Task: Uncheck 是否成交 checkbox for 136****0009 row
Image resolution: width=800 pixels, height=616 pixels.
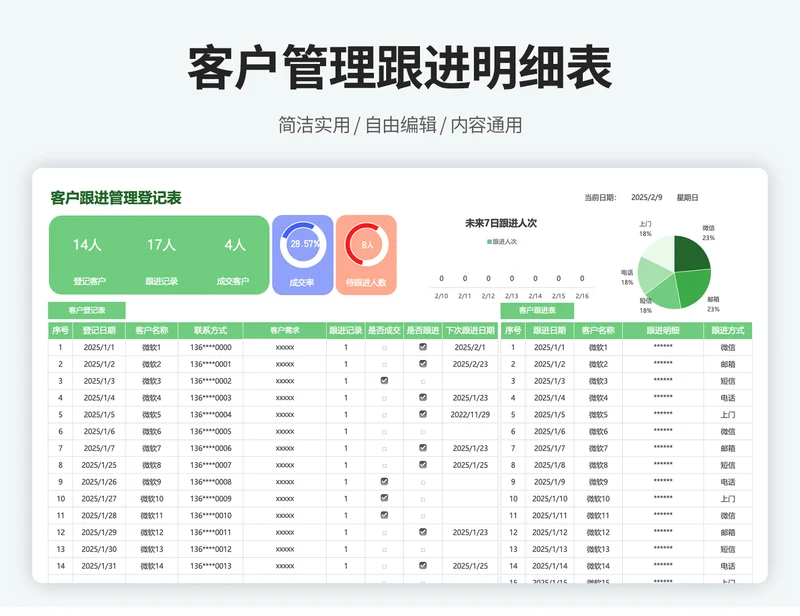Action: click(x=384, y=498)
